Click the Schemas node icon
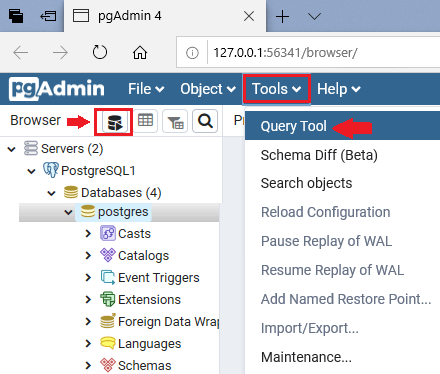The image size is (440, 374). click(x=108, y=365)
